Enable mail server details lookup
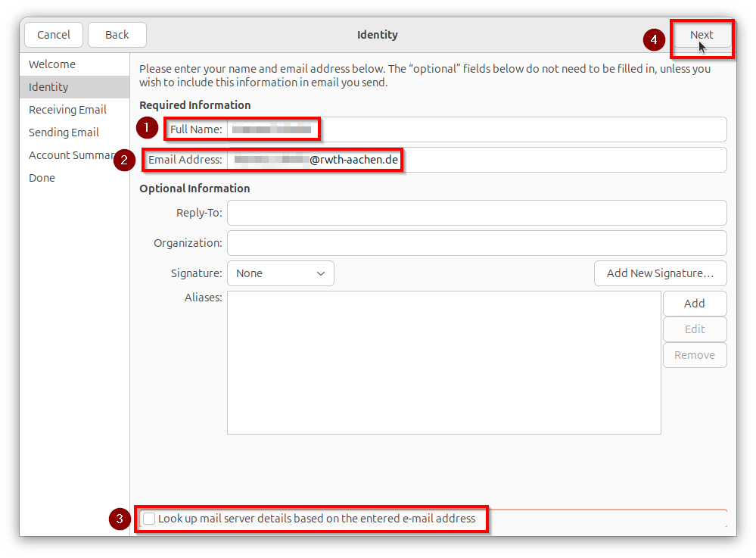The width and height of the screenshot is (756, 558). [x=148, y=519]
